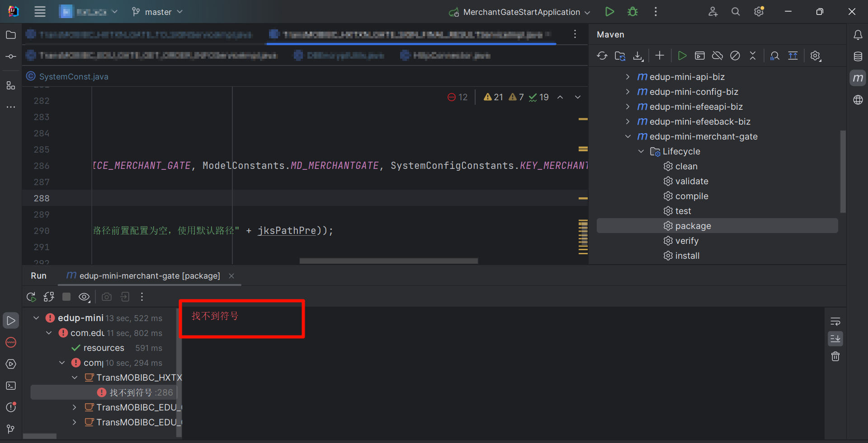Open run toolbar more options ellipsis
Image resolution: width=868 pixels, height=443 pixels.
click(x=142, y=297)
